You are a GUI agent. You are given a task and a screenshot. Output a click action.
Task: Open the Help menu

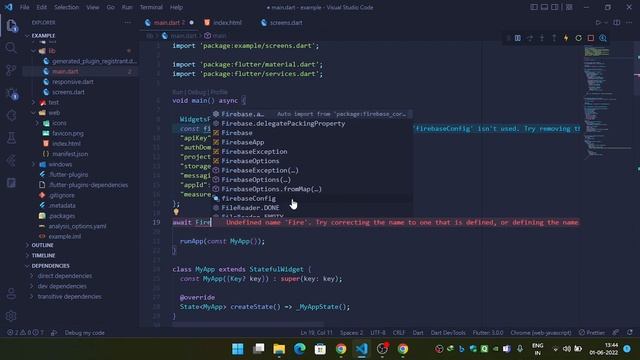pos(176,7)
